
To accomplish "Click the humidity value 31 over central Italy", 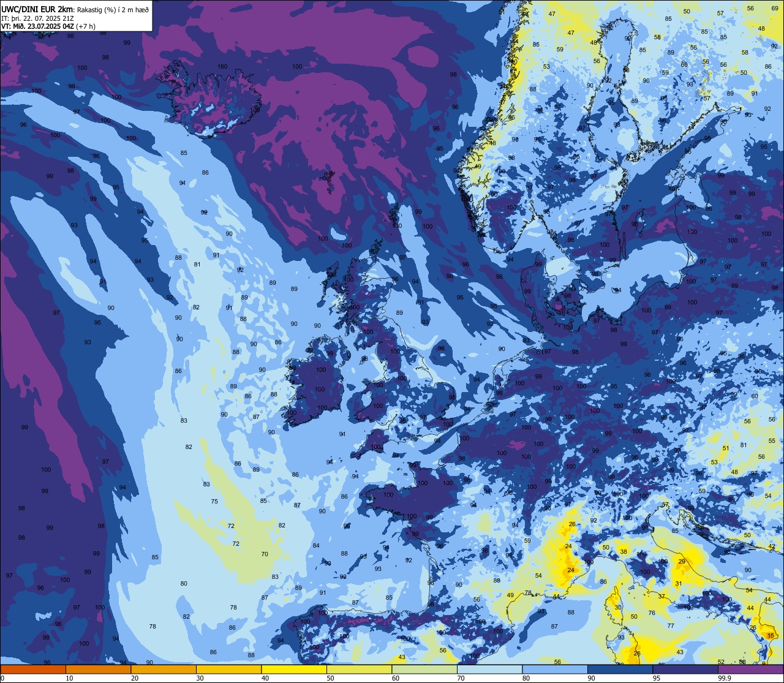I will coord(678,584).
